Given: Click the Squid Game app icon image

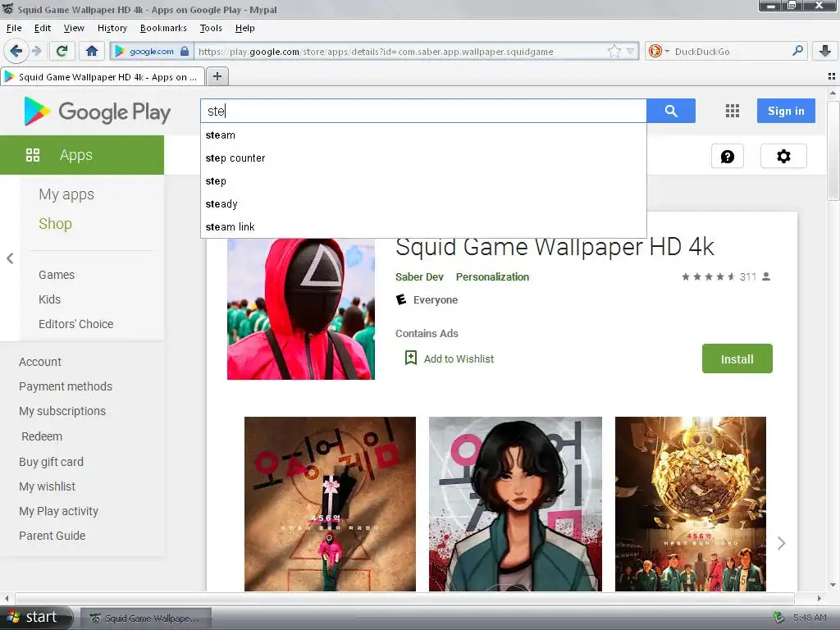Looking at the screenshot, I should point(300,309).
